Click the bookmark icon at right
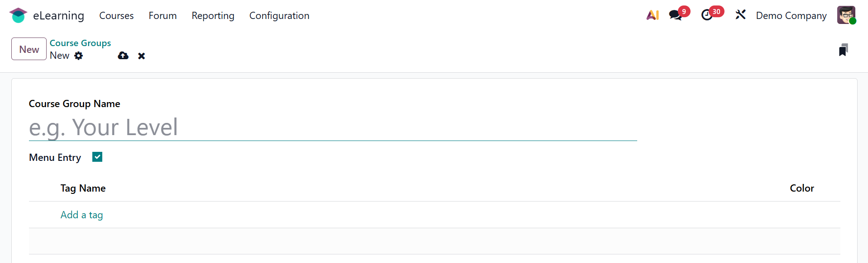The height and width of the screenshot is (263, 868). pyautogui.click(x=843, y=50)
